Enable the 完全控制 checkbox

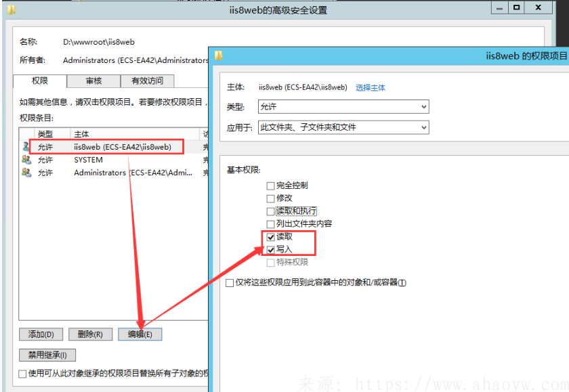271,186
